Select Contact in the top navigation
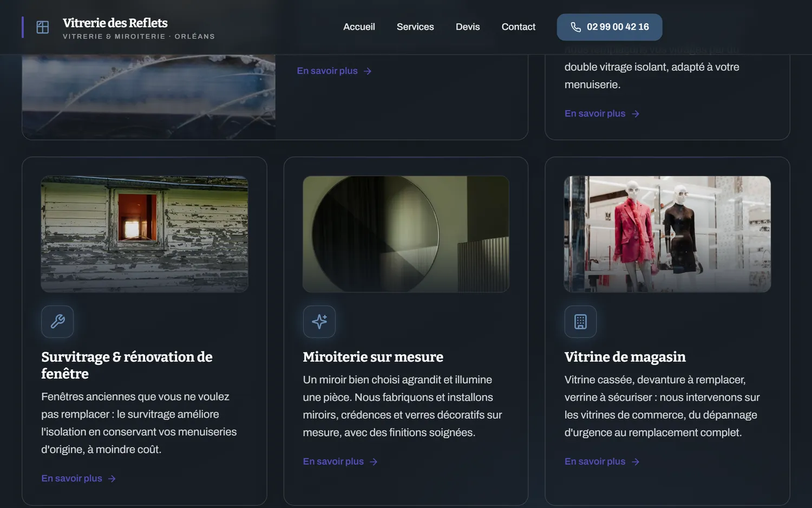The width and height of the screenshot is (812, 508). 518,27
